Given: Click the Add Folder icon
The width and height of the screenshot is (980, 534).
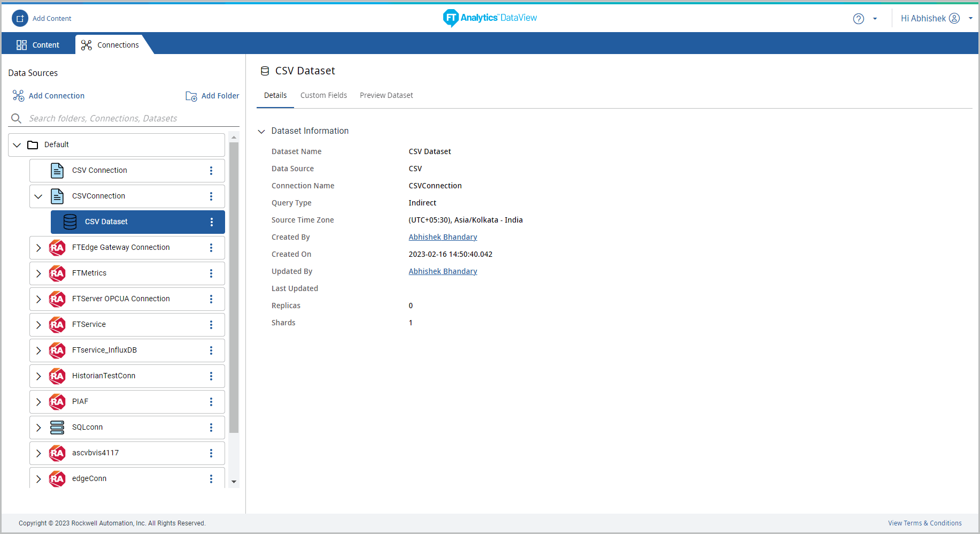Looking at the screenshot, I should pos(191,96).
